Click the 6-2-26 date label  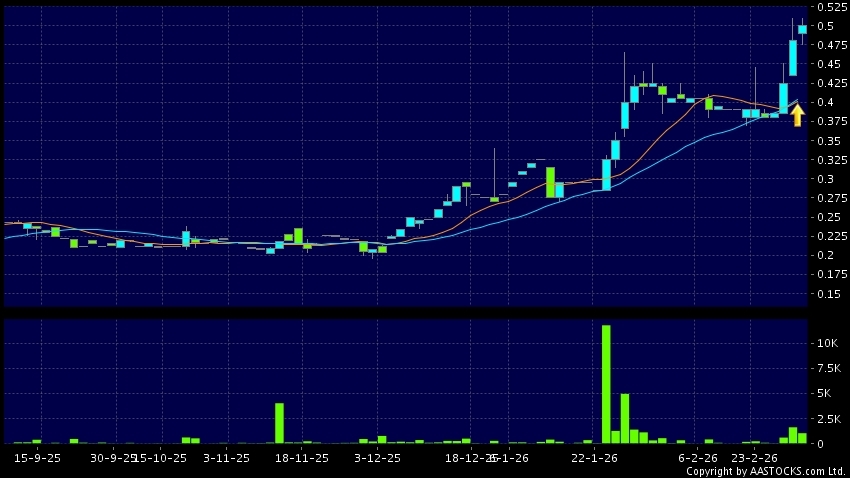pos(700,458)
